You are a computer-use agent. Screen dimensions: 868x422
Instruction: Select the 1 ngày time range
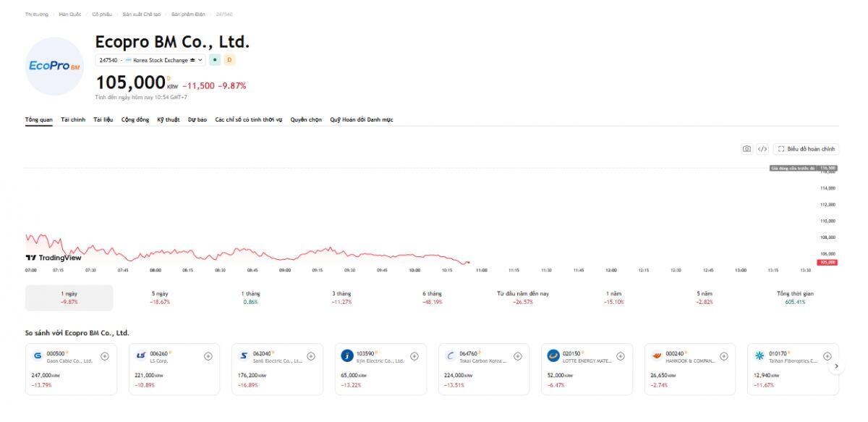[x=69, y=297]
